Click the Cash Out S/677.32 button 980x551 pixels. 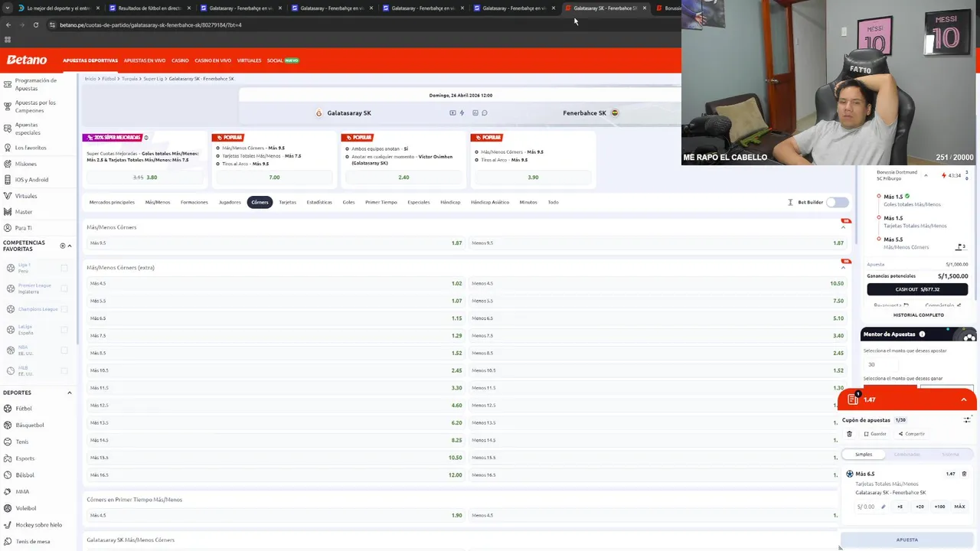pyautogui.click(x=917, y=289)
